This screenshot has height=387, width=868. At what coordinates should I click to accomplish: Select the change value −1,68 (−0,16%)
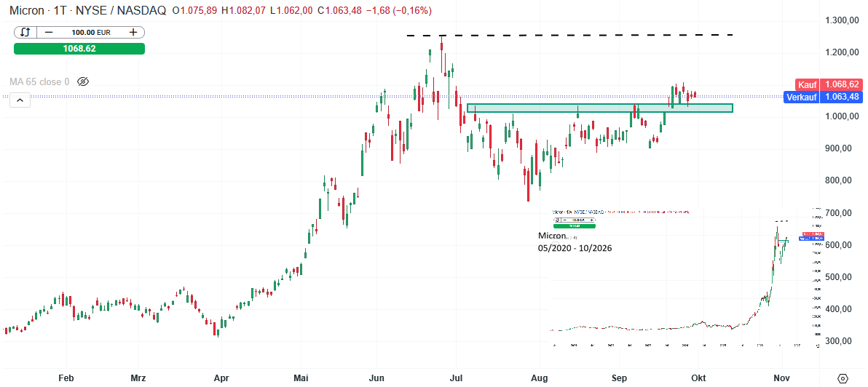[398, 11]
